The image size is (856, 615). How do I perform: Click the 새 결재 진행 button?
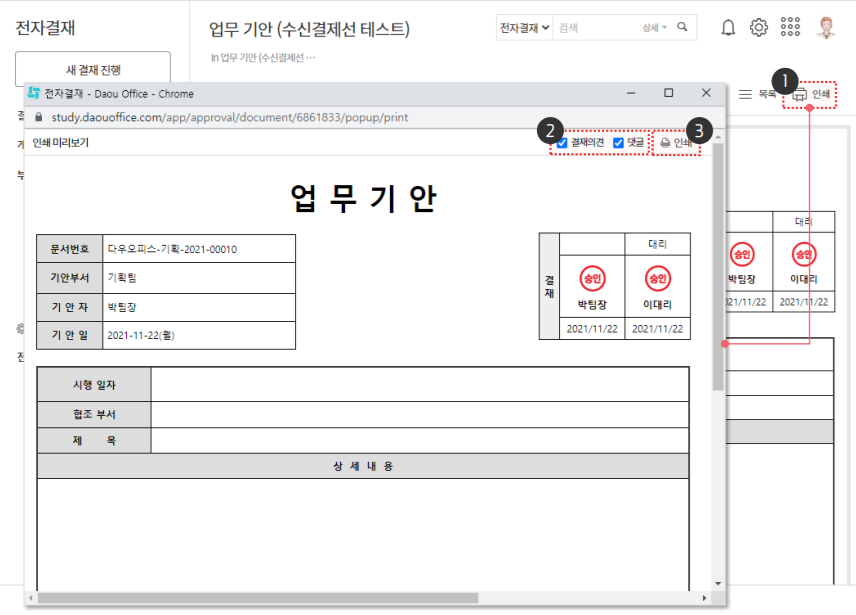(93, 70)
